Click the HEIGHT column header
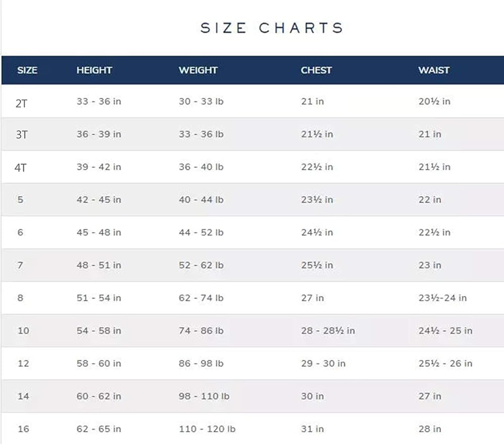 (94, 71)
